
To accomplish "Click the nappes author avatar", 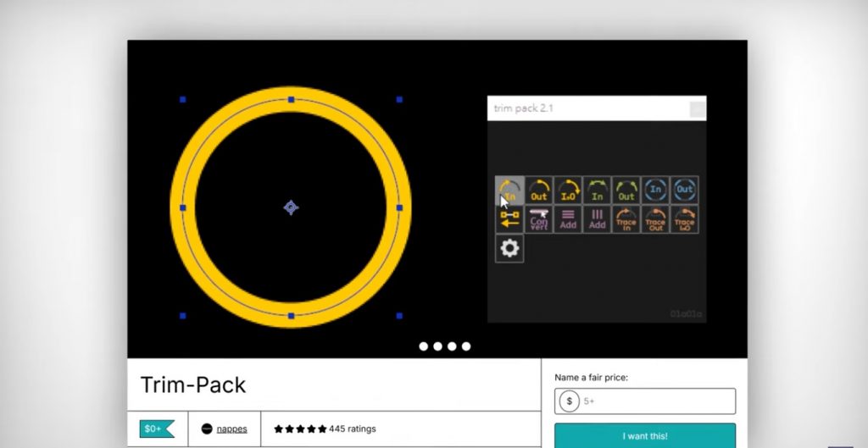I will 207,429.
